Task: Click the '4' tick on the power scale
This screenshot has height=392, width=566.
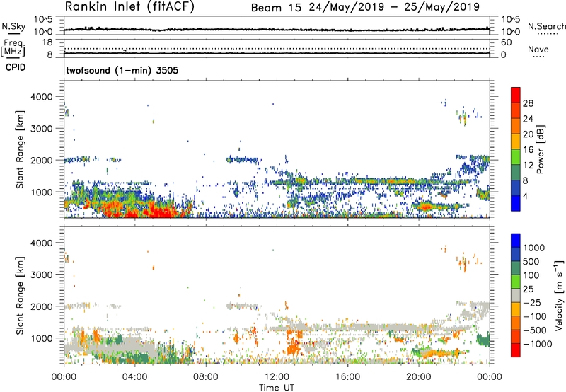Action: tap(526, 196)
